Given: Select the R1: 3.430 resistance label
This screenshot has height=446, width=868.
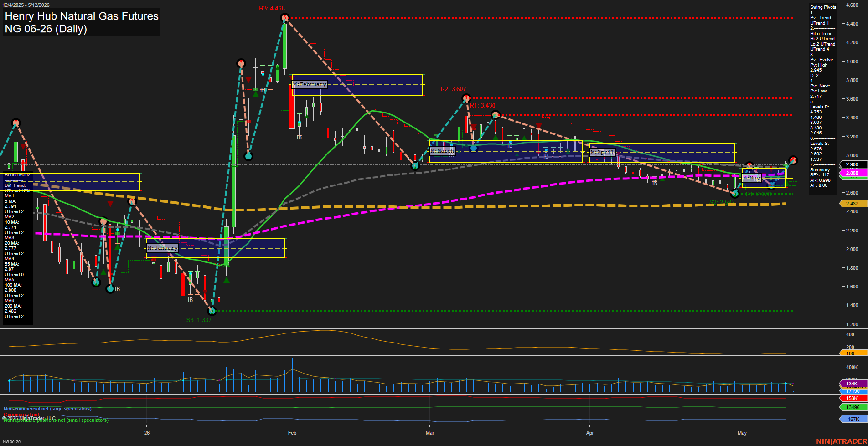Looking at the screenshot, I should coord(482,106).
